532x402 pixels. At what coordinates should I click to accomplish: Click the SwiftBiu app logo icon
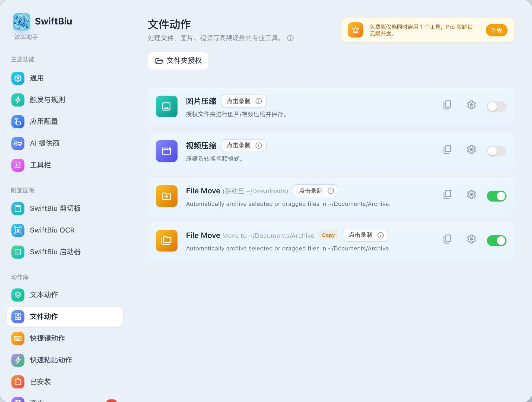pyautogui.click(x=22, y=22)
